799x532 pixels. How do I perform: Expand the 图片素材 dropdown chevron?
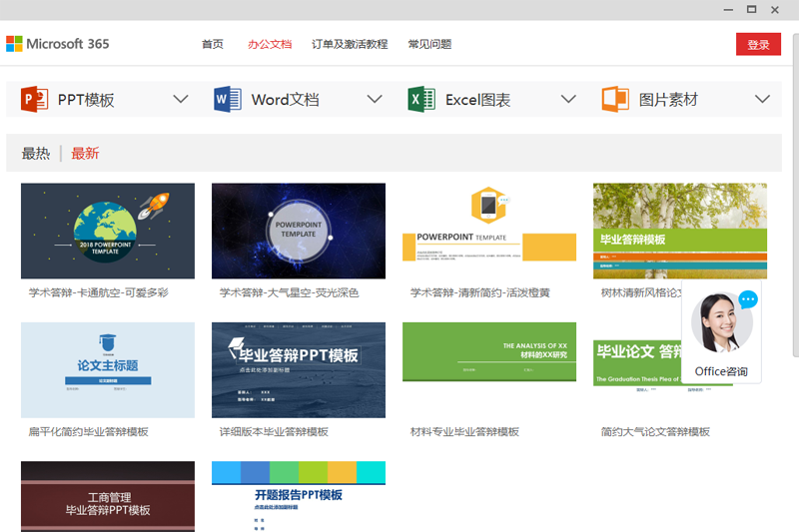pyautogui.click(x=762, y=99)
